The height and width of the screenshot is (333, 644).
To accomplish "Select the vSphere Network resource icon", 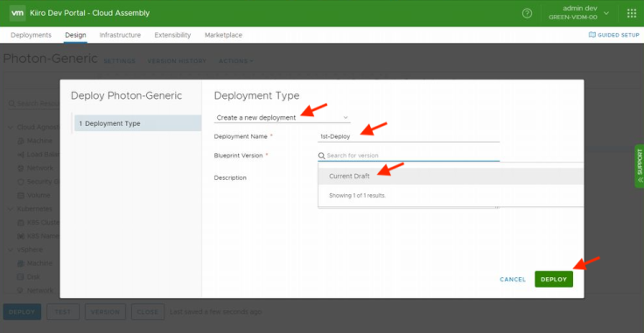I will pyautogui.click(x=20, y=290).
